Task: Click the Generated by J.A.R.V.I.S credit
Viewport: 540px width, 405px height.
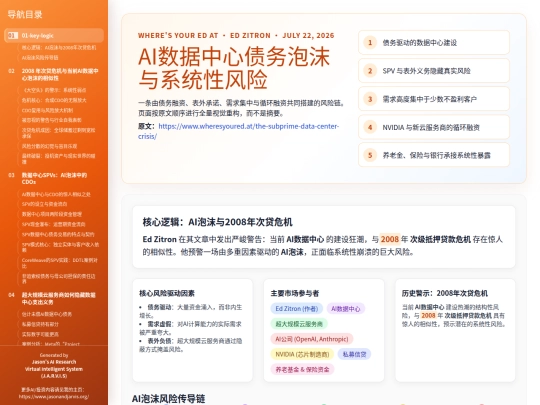Action: tap(54, 365)
